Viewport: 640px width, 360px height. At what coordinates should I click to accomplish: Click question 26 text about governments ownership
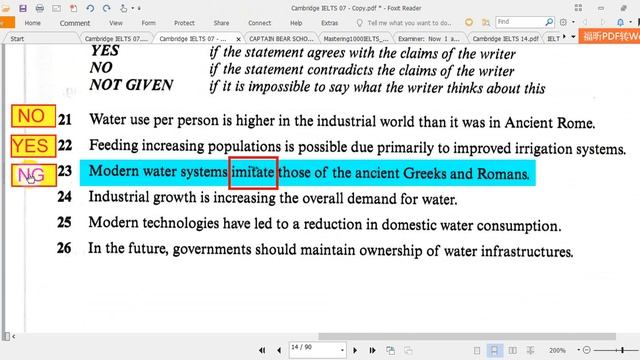click(331, 249)
